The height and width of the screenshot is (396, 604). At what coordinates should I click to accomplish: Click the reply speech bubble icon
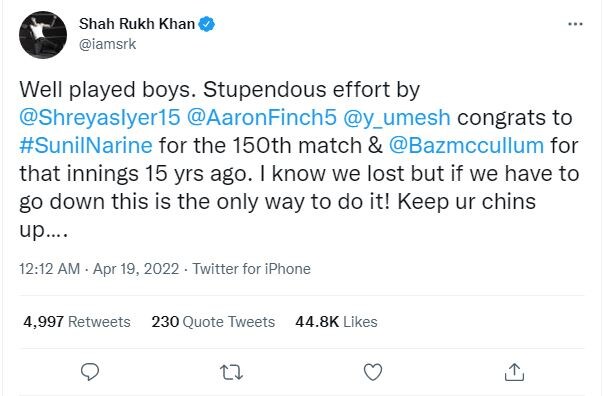[x=90, y=372]
